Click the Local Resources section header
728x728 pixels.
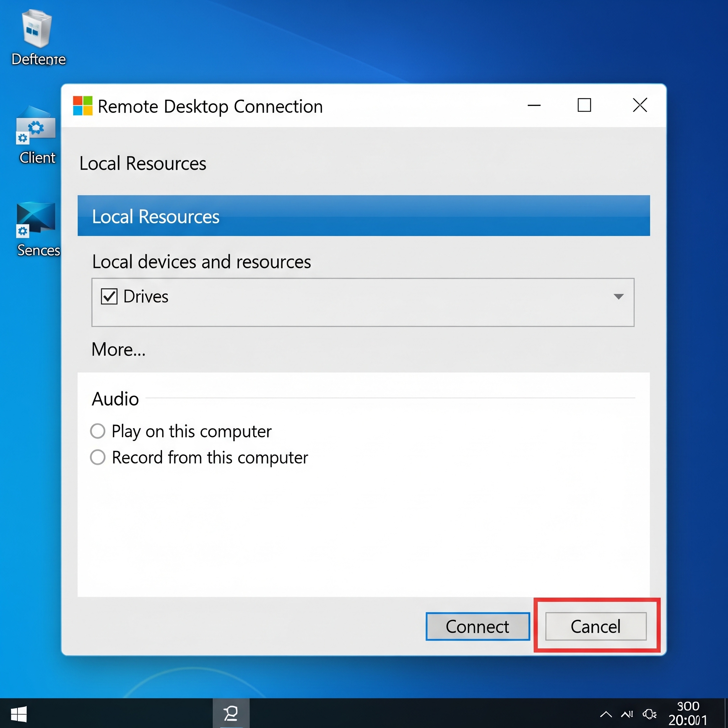click(143, 163)
